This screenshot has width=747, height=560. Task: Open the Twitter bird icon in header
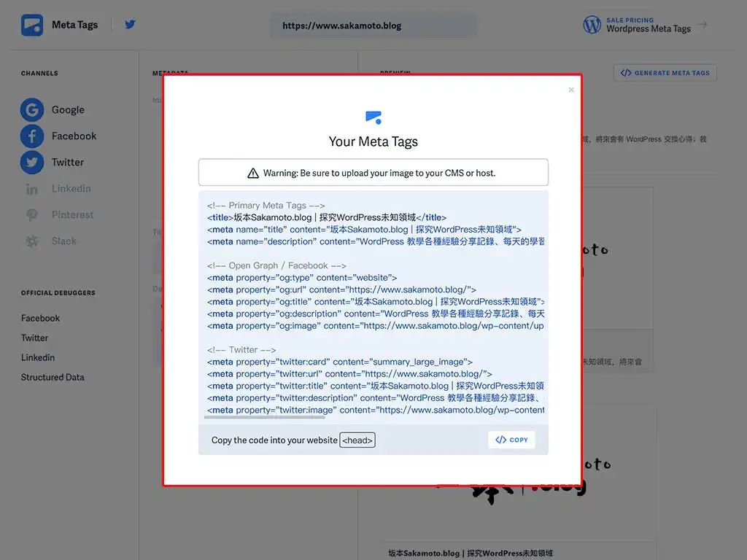click(130, 24)
